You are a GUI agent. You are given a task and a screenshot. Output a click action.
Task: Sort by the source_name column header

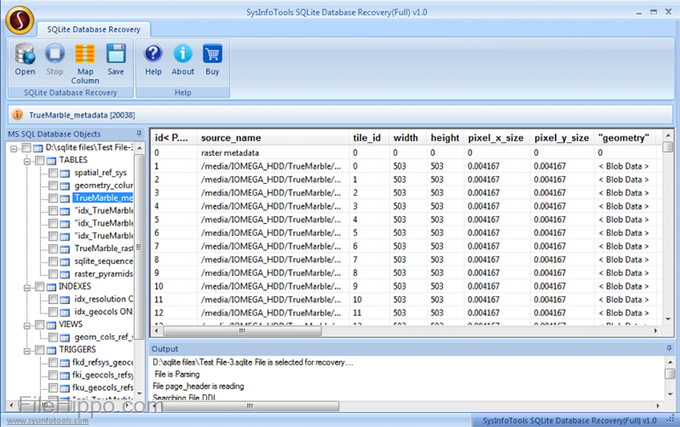[x=232, y=137]
